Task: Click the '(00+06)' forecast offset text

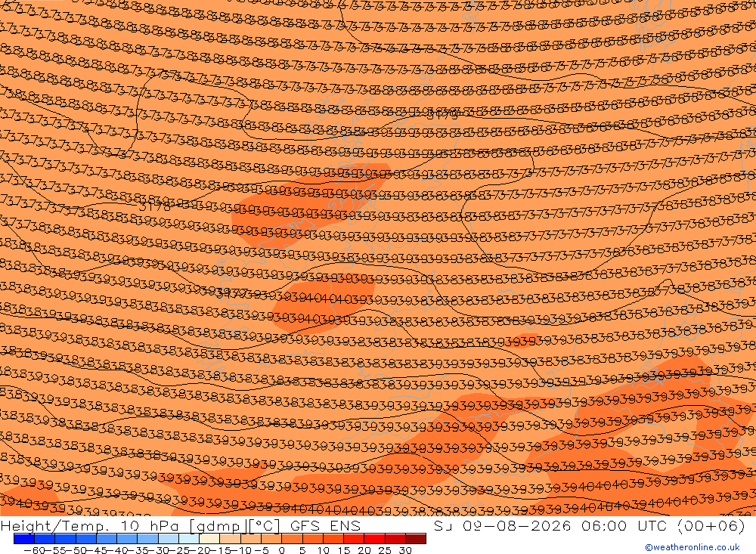Action: pyautogui.click(x=711, y=525)
